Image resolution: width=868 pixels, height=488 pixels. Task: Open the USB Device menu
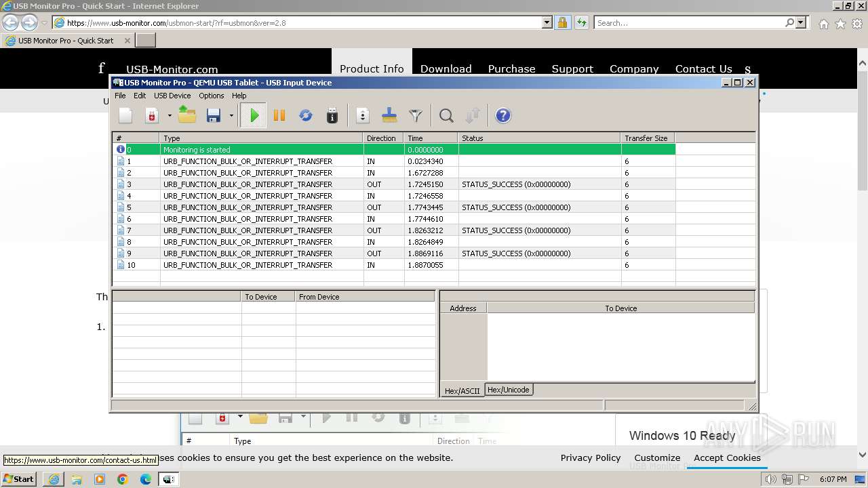click(x=172, y=96)
